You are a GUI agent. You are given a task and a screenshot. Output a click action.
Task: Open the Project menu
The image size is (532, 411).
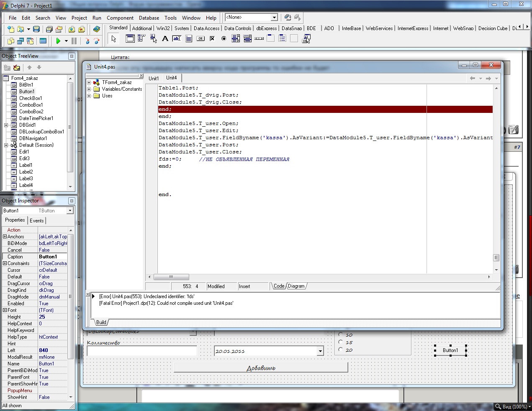[x=79, y=18]
